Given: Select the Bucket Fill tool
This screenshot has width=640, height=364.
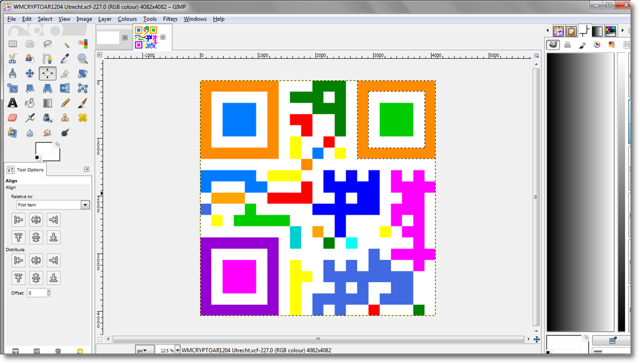Looking at the screenshot, I should click(x=30, y=103).
